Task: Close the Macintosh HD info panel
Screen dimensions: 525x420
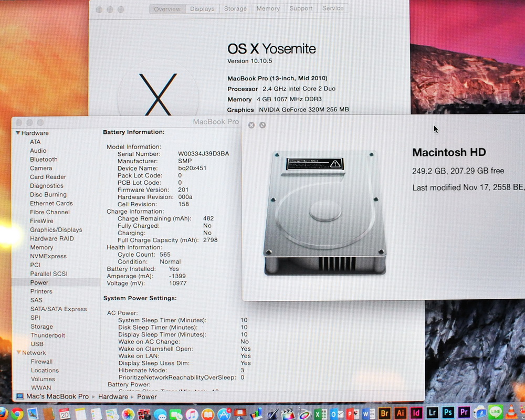Action: click(251, 125)
